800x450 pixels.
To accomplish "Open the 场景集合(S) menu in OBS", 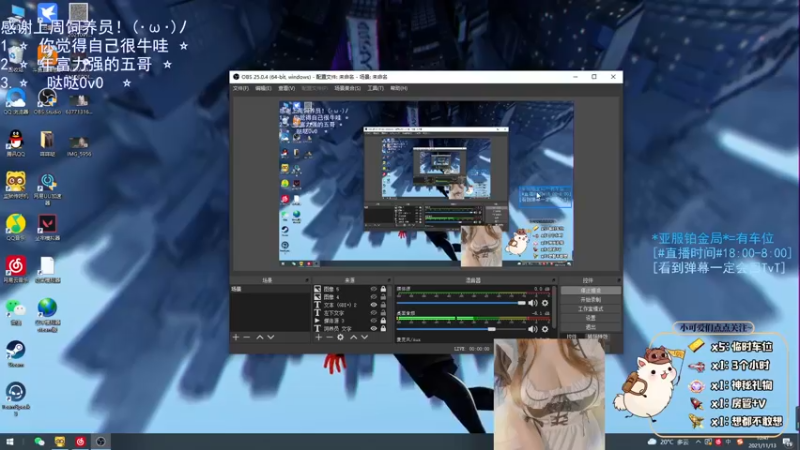I will coord(347,88).
